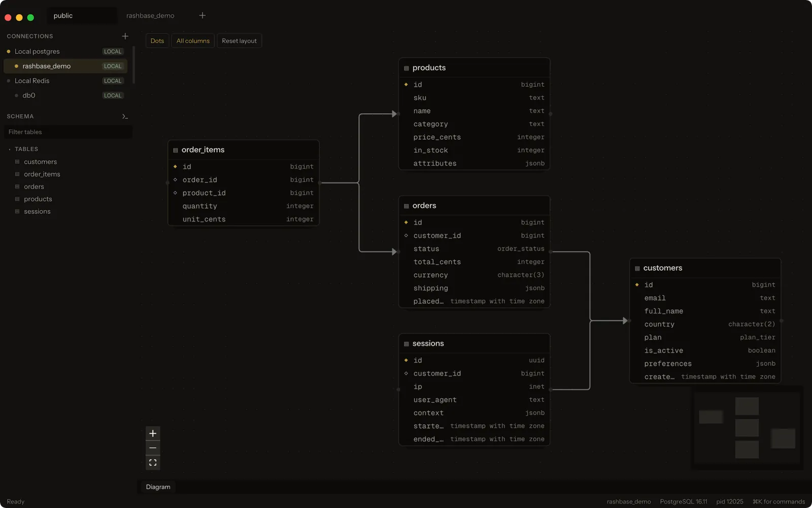Toggle All columns display
The image size is (812, 508).
click(x=193, y=41)
